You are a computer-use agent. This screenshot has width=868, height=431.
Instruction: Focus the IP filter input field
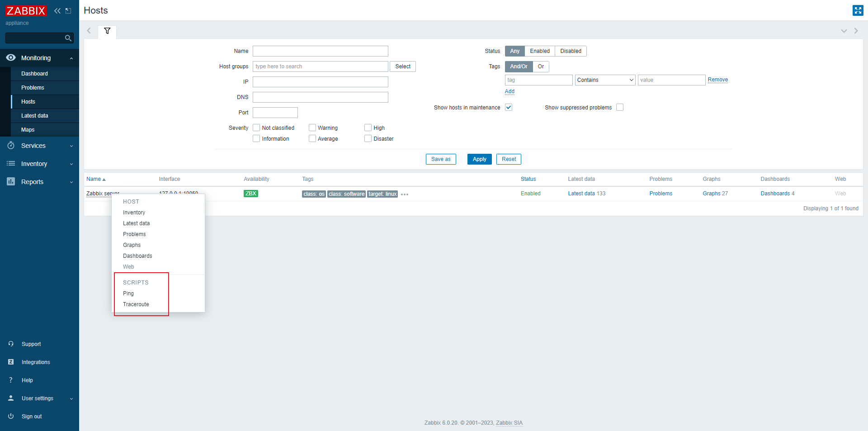tap(321, 82)
